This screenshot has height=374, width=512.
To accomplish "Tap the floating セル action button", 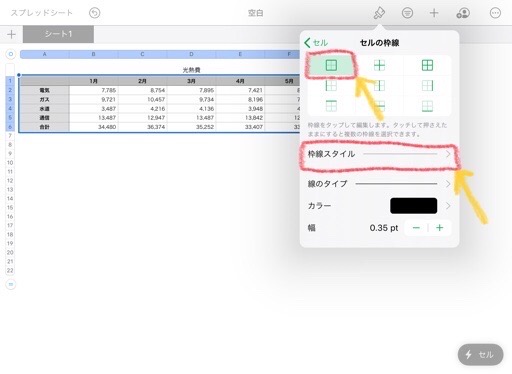I will (x=481, y=355).
